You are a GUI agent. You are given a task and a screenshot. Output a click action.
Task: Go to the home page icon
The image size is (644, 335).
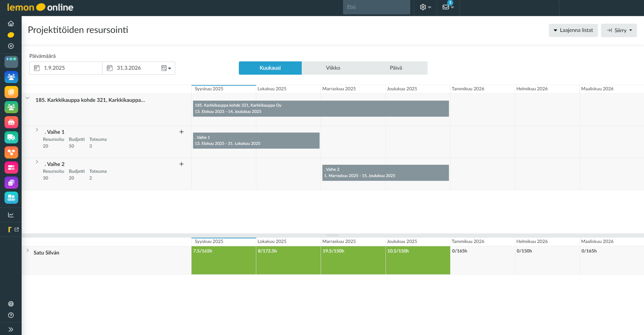pyautogui.click(x=11, y=23)
